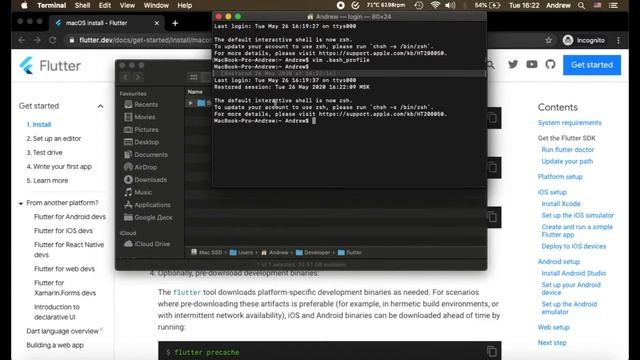Open the Edit menu
Image resolution: width=640 pixels, height=360 pixels.
[104, 5]
